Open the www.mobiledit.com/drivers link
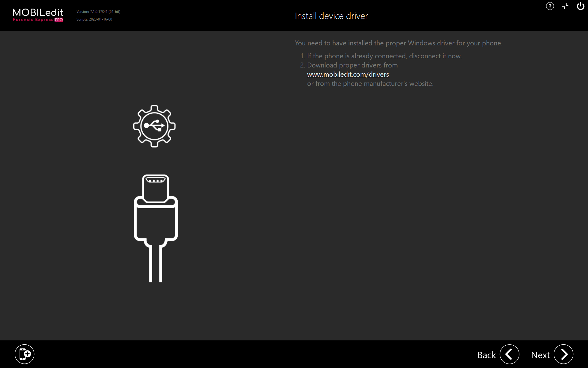This screenshot has height=368, width=588. pyautogui.click(x=348, y=75)
